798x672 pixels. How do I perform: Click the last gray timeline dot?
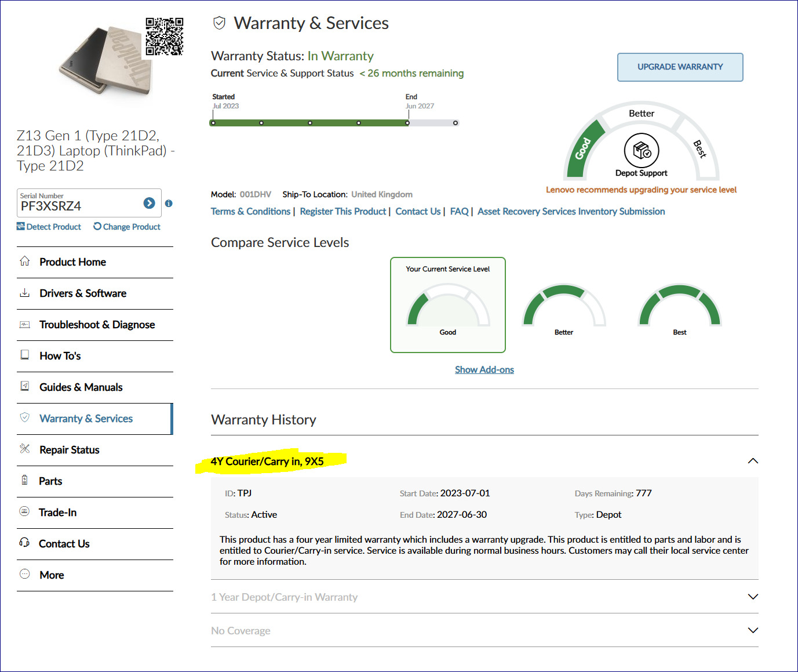click(456, 123)
